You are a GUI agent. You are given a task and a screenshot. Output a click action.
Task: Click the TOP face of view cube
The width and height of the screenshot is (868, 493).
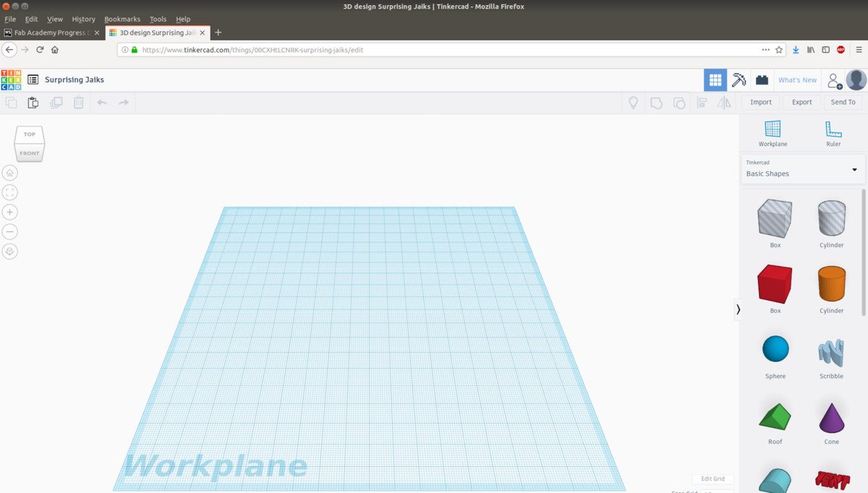click(x=30, y=134)
